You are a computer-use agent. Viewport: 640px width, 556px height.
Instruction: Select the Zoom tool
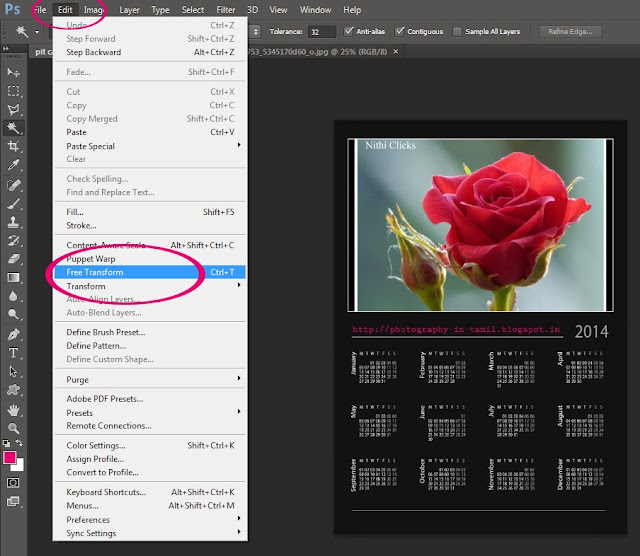pyautogui.click(x=13, y=428)
